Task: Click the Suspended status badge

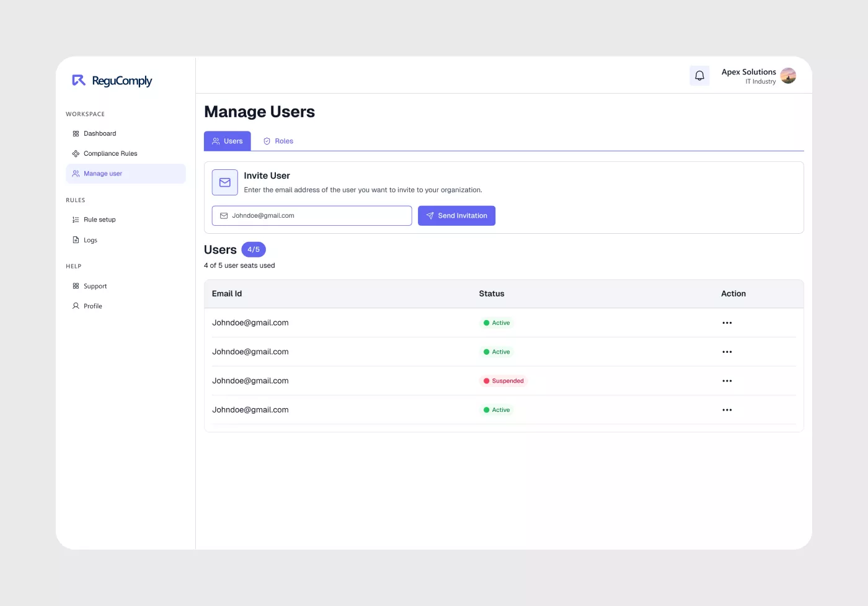Action: [x=503, y=381]
